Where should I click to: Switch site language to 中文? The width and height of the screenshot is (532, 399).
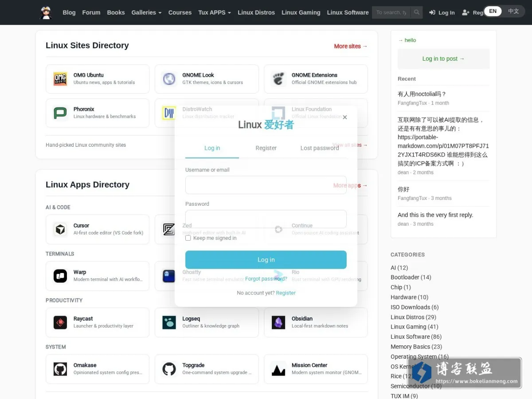513,12
